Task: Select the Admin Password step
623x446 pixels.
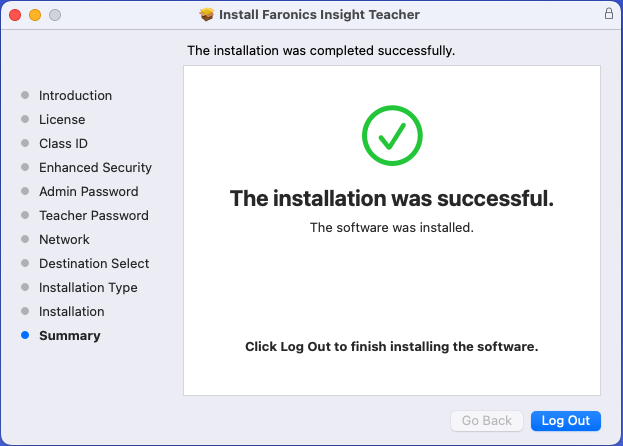Action: click(x=88, y=192)
